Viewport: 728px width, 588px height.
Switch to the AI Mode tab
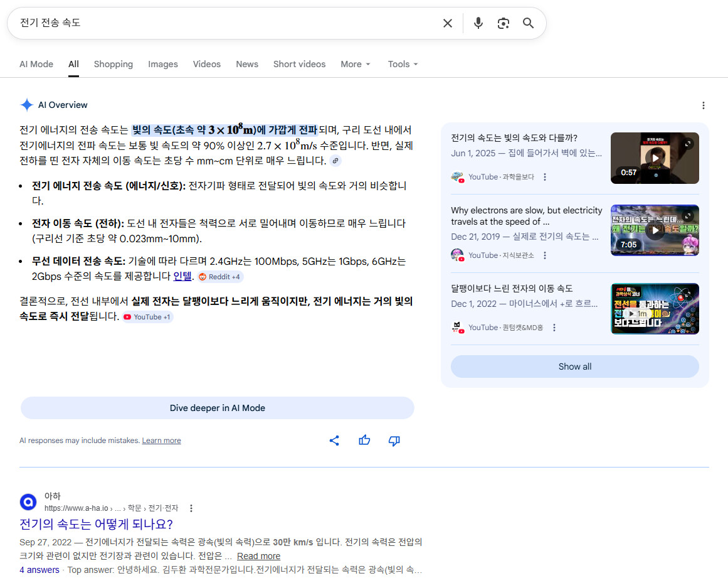point(36,64)
